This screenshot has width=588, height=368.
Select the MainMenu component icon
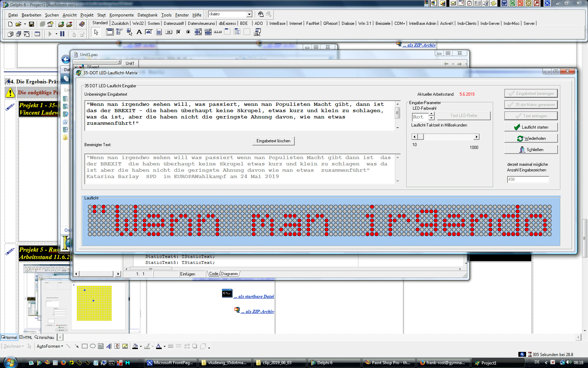coord(119,32)
